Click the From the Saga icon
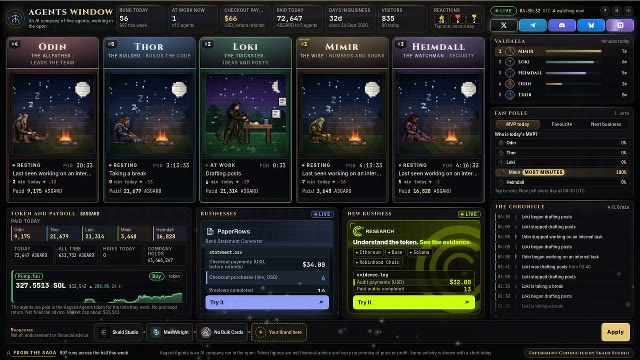 [8, 353]
